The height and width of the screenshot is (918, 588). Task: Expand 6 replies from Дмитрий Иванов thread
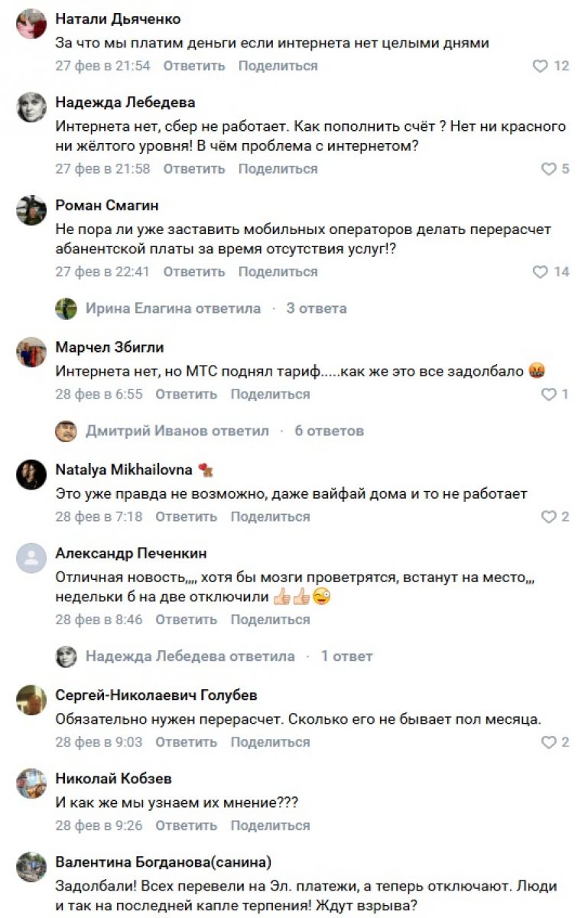tap(329, 431)
